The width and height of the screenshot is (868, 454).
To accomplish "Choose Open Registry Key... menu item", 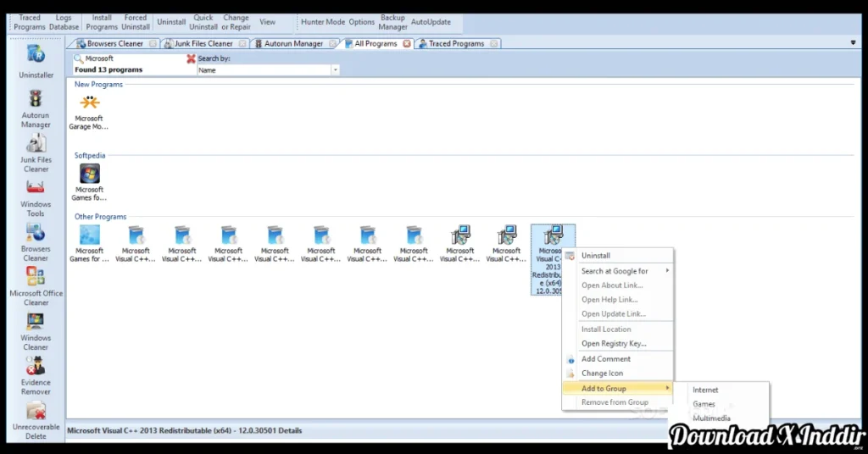I will tap(618, 343).
